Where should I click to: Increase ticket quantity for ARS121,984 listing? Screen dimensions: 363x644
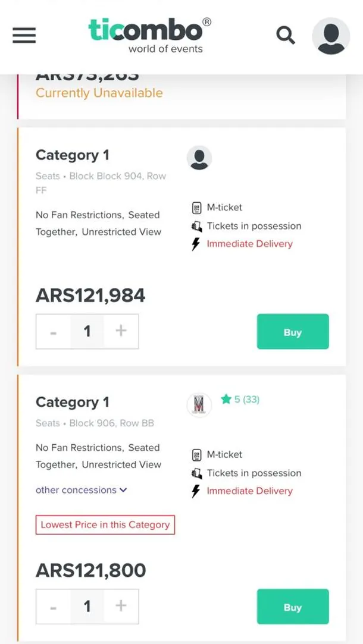[121, 331]
